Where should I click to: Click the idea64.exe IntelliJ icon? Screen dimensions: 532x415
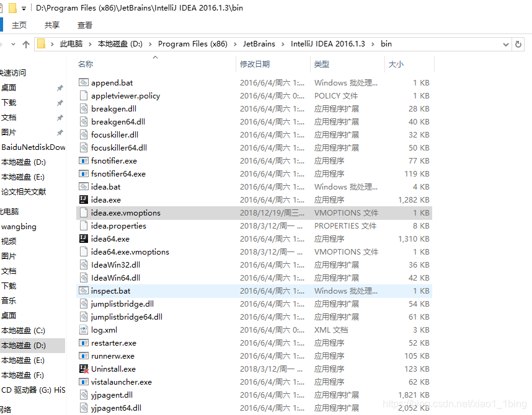point(84,238)
